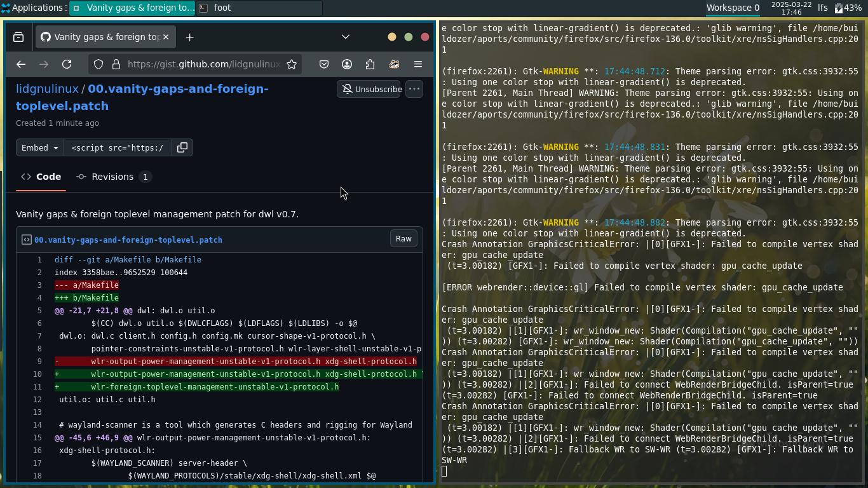
Task: Reload the gist page
Action: click(x=67, y=64)
